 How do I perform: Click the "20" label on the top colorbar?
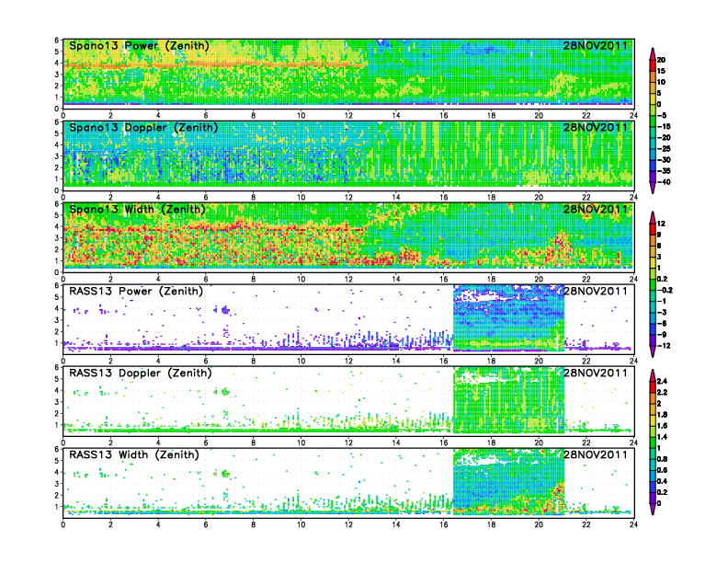661,60
